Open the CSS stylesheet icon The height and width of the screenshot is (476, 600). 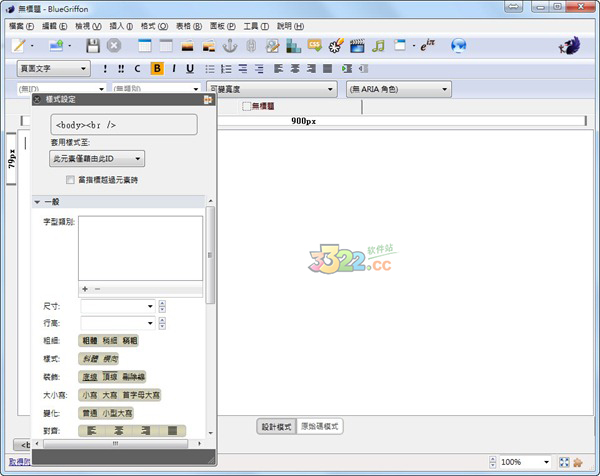314,46
